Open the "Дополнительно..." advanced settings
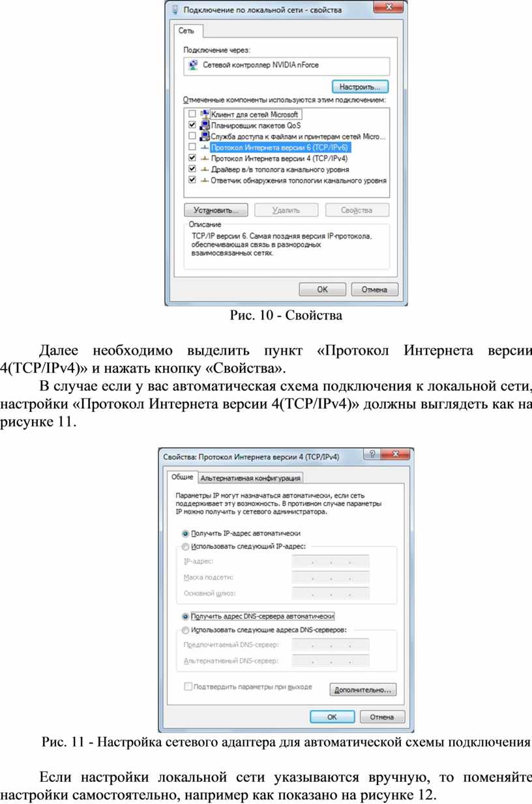The width and height of the screenshot is (532, 804). point(364,689)
